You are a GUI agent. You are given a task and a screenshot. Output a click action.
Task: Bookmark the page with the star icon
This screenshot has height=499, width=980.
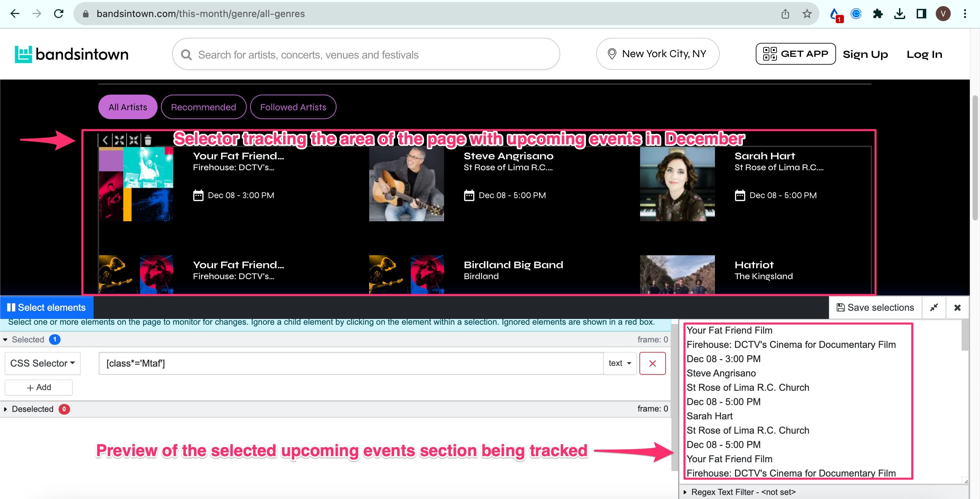click(806, 14)
